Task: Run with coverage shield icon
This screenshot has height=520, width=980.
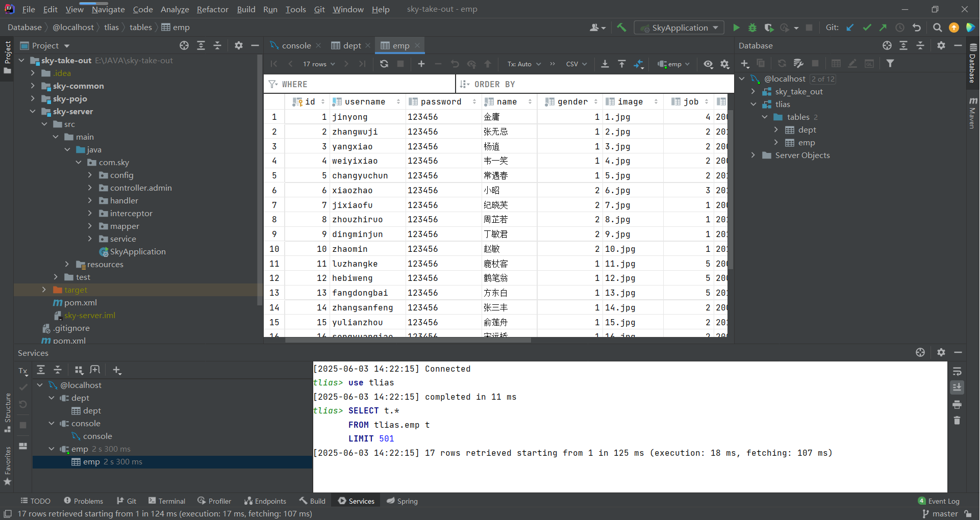Action: [769, 28]
